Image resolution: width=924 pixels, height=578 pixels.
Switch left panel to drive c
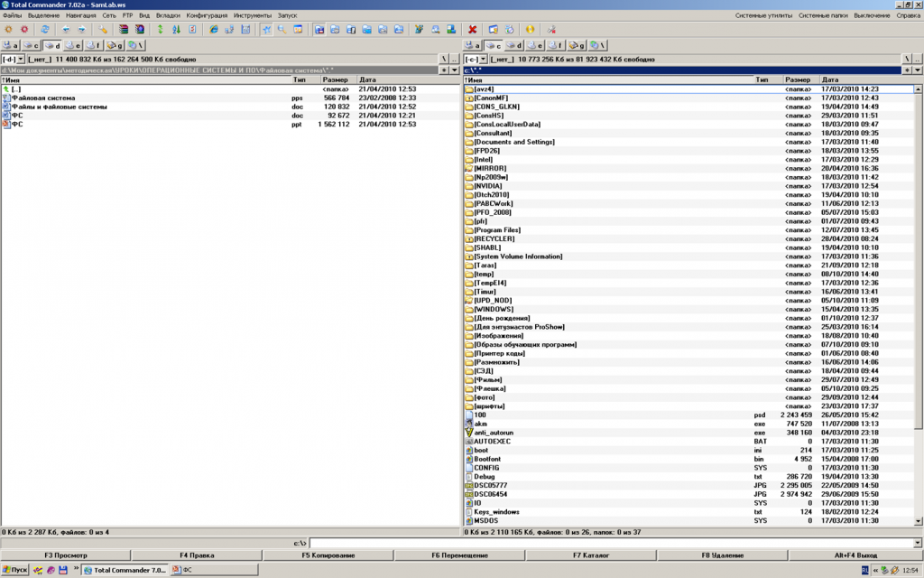32,45
